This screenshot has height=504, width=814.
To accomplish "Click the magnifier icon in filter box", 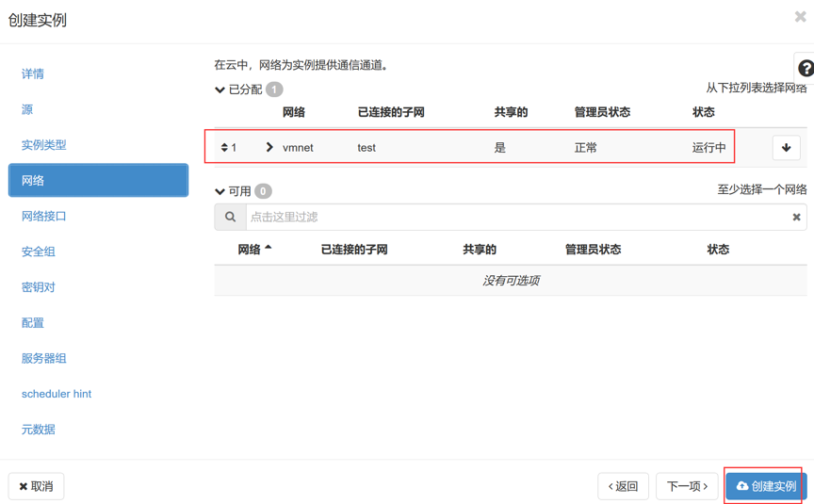I will coord(230,217).
